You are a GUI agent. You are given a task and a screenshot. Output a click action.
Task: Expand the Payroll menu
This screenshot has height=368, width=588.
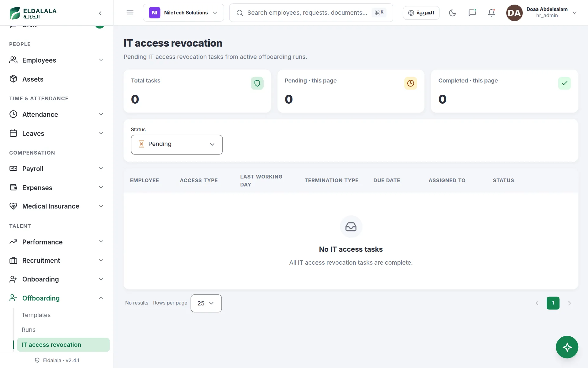tap(57, 169)
